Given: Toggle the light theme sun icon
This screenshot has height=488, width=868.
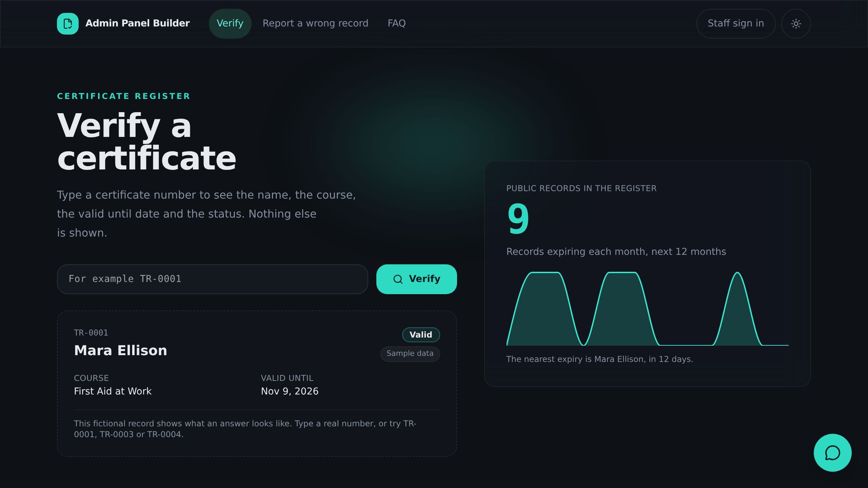Looking at the screenshot, I should pyautogui.click(x=796, y=24).
